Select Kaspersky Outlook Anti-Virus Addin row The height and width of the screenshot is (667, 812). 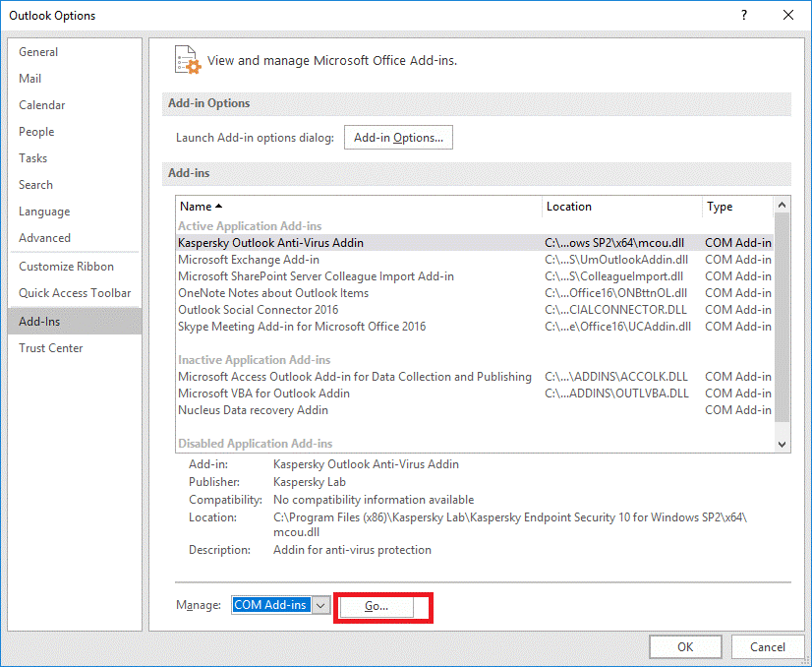[475, 243]
